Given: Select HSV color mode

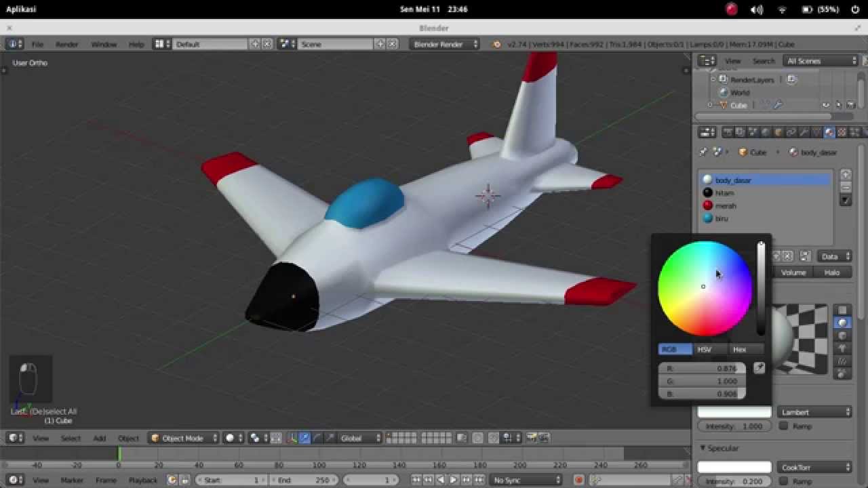Looking at the screenshot, I should [x=710, y=349].
